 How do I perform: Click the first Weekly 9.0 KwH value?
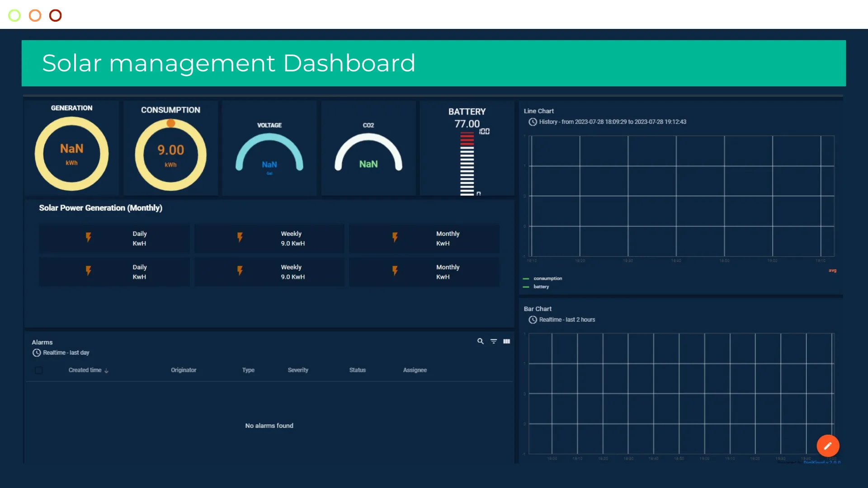click(x=293, y=244)
